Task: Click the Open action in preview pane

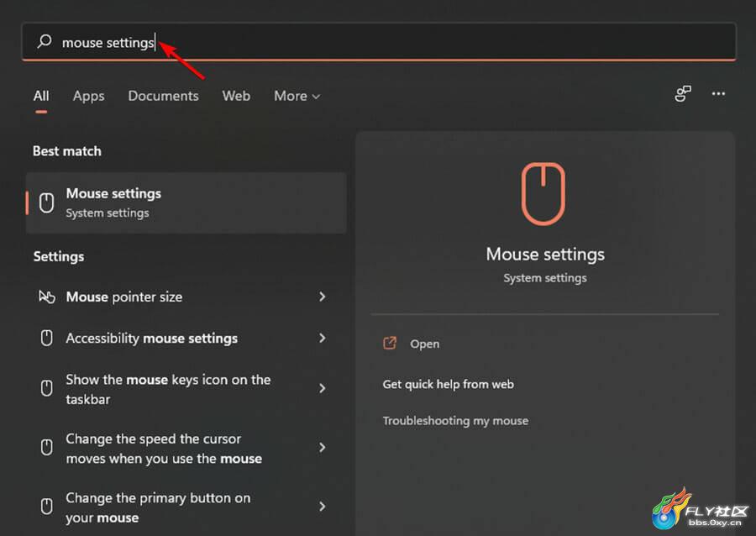Action: pyautogui.click(x=424, y=344)
